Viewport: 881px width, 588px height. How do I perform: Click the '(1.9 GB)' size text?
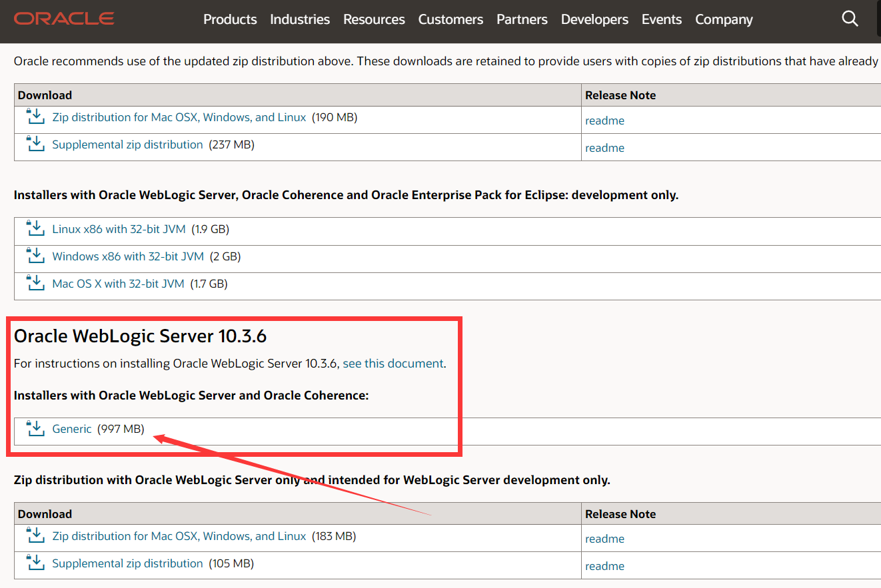click(x=210, y=229)
